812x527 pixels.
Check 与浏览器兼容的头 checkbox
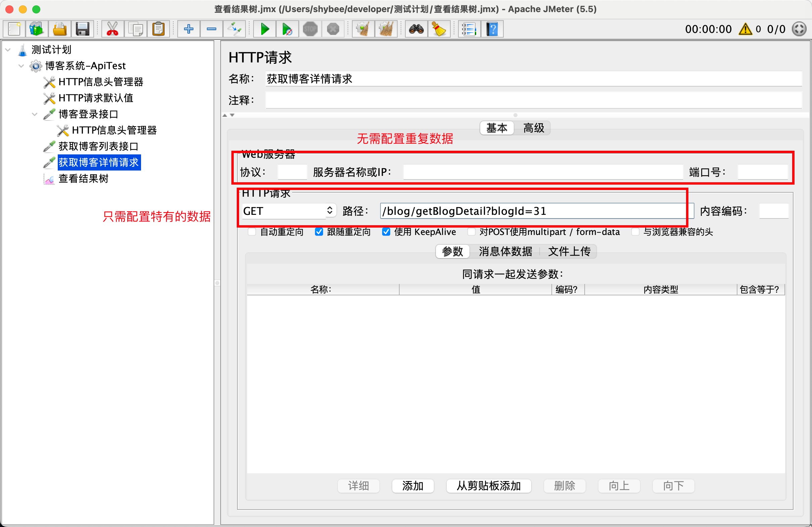pyautogui.click(x=635, y=232)
